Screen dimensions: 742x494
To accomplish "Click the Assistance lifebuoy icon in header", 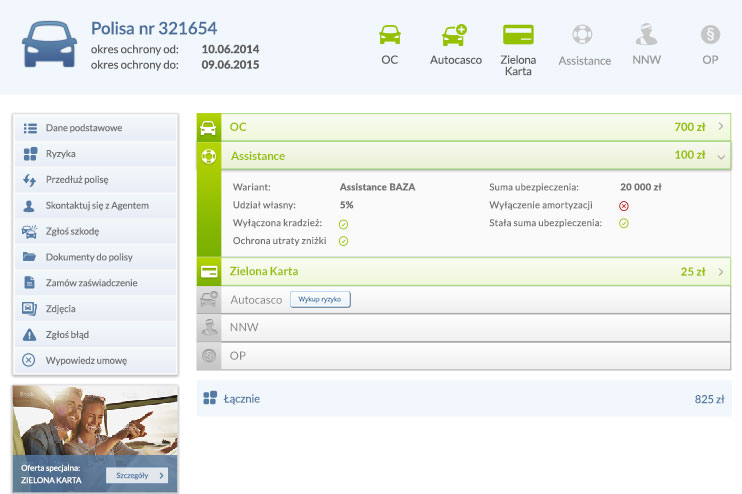I will pyautogui.click(x=583, y=35).
